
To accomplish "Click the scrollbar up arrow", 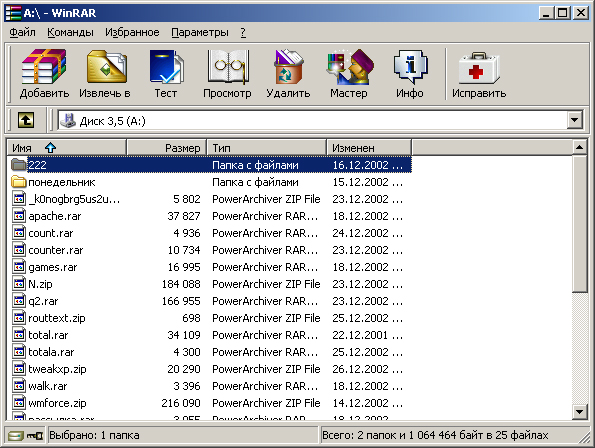I will (579, 147).
